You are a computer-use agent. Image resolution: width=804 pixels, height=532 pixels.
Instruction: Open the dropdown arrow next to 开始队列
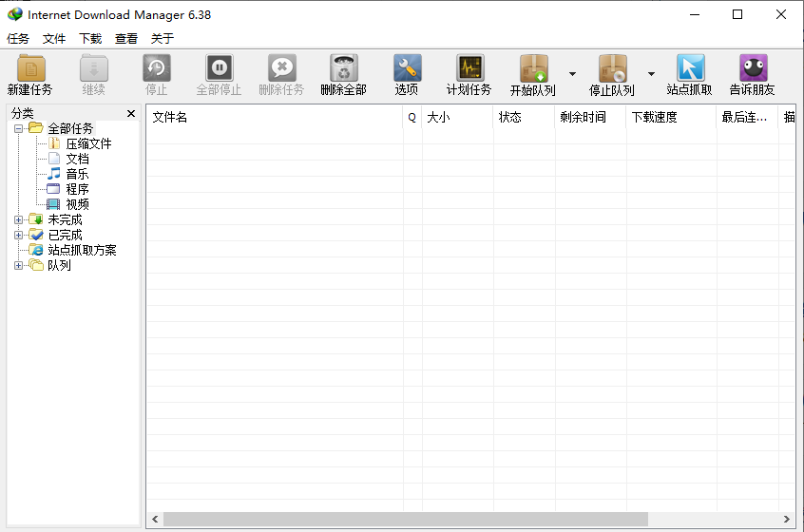click(x=572, y=74)
